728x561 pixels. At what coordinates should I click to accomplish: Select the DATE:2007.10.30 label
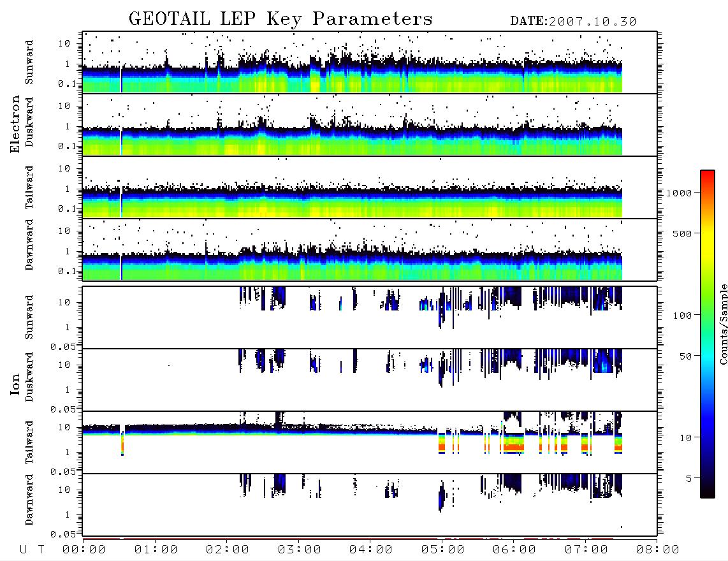pyautogui.click(x=573, y=22)
